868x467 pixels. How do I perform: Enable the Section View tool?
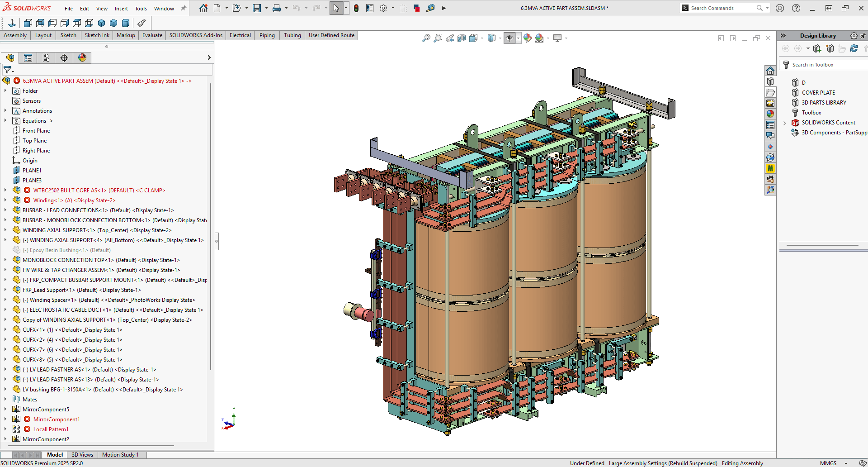coord(462,38)
